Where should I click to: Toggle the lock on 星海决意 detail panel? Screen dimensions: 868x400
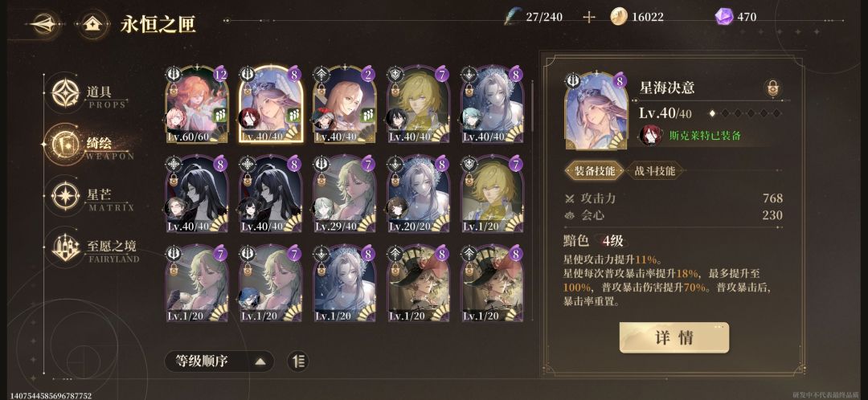pos(772,88)
